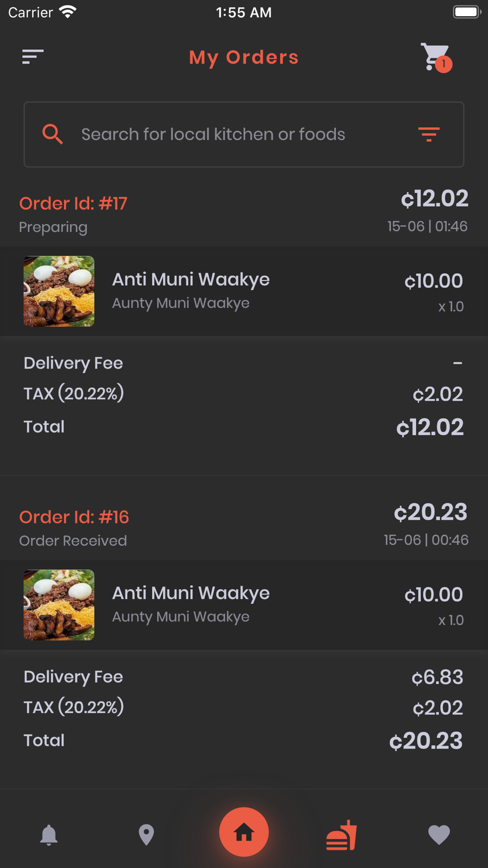Open the map location pin tab
This screenshot has width=488, height=868.
(146, 835)
